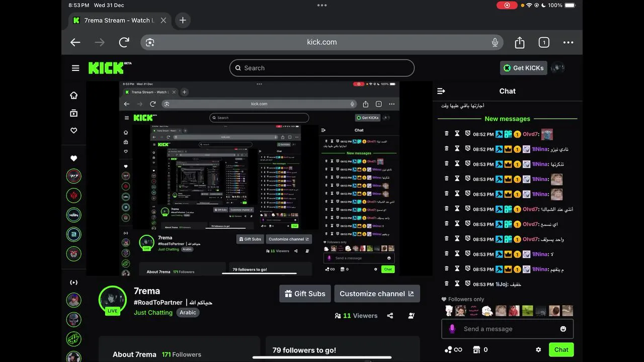Go back in the browser

pos(75,42)
